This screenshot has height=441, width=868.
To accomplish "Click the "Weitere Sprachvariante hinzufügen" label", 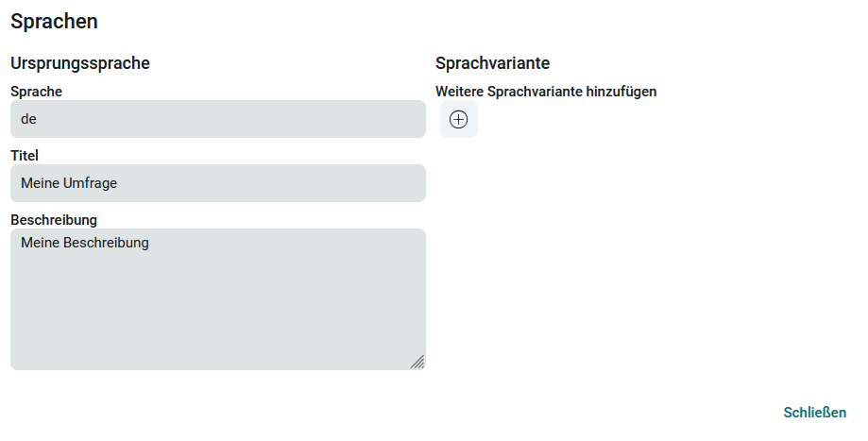I will click(545, 92).
